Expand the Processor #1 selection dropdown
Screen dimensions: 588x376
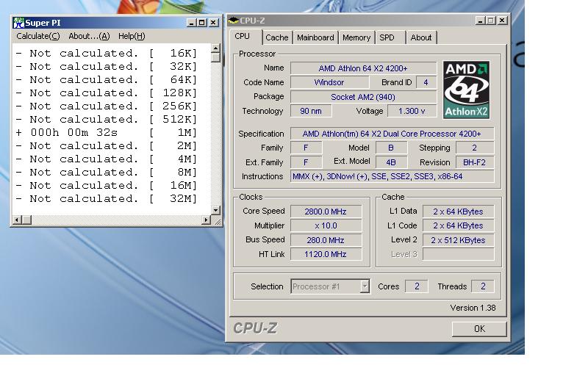[x=365, y=287]
